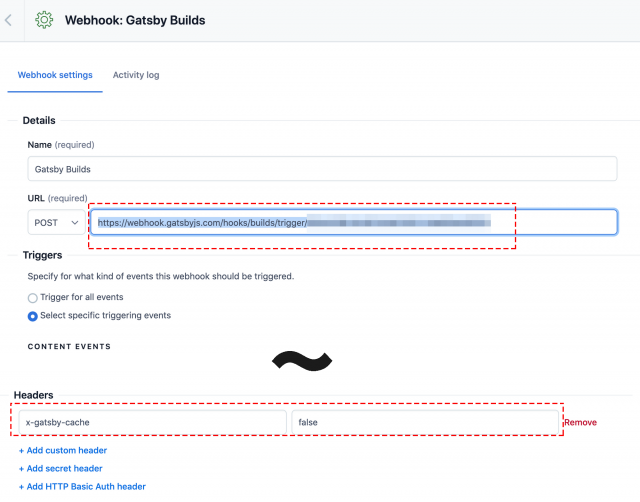This screenshot has height=502, width=640.
Task: Go back using the left chevron arrow
Action: pyautogui.click(x=8, y=20)
